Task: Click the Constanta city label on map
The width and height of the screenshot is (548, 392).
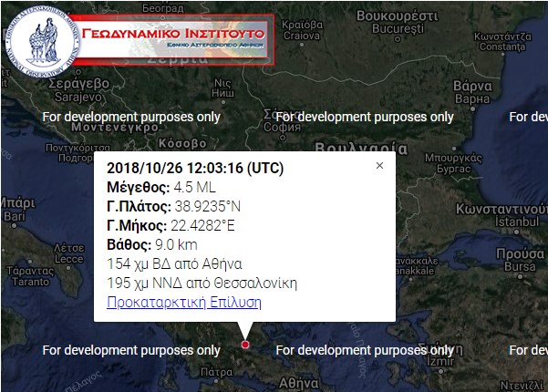Action: (x=502, y=46)
